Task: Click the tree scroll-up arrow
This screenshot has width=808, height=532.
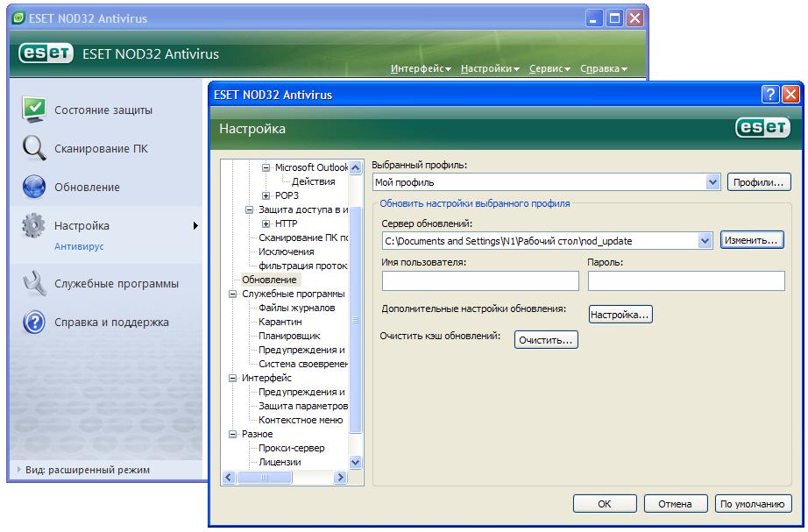Action: 355,167
